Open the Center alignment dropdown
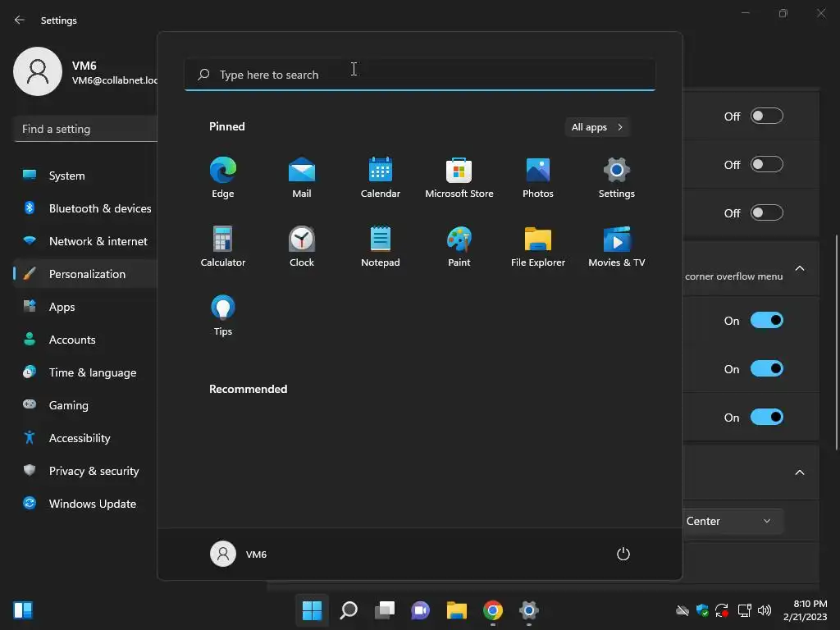 pyautogui.click(x=733, y=521)
